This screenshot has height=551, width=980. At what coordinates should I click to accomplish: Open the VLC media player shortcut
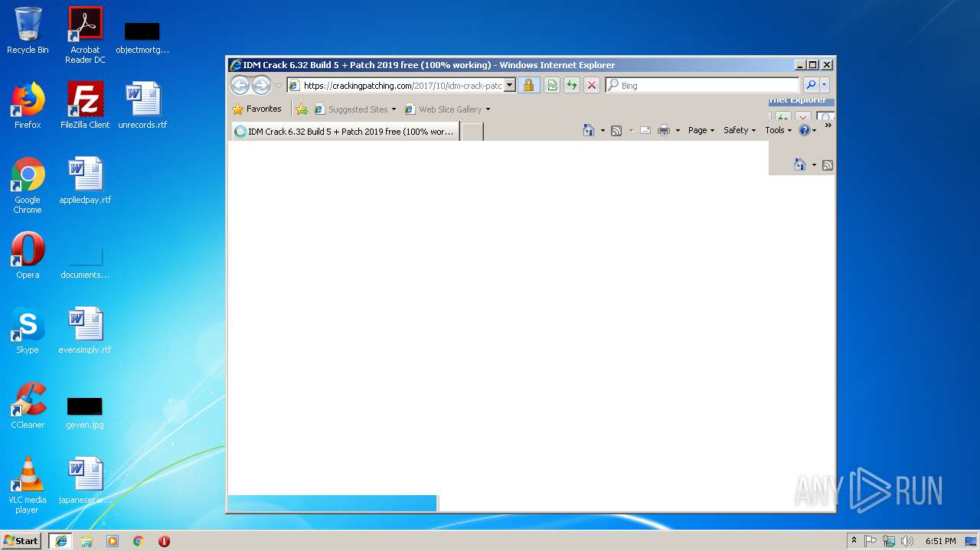click(28, 485)
